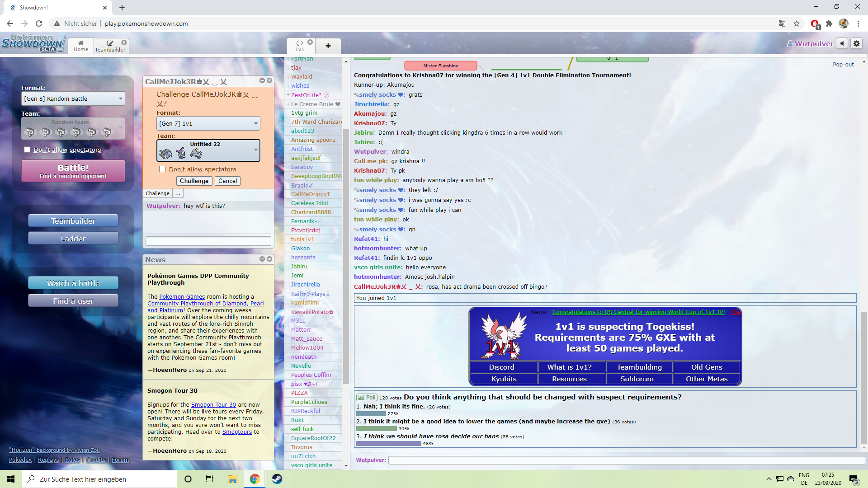Open the Other Metas button
The image size is (868, 488).
707,379
